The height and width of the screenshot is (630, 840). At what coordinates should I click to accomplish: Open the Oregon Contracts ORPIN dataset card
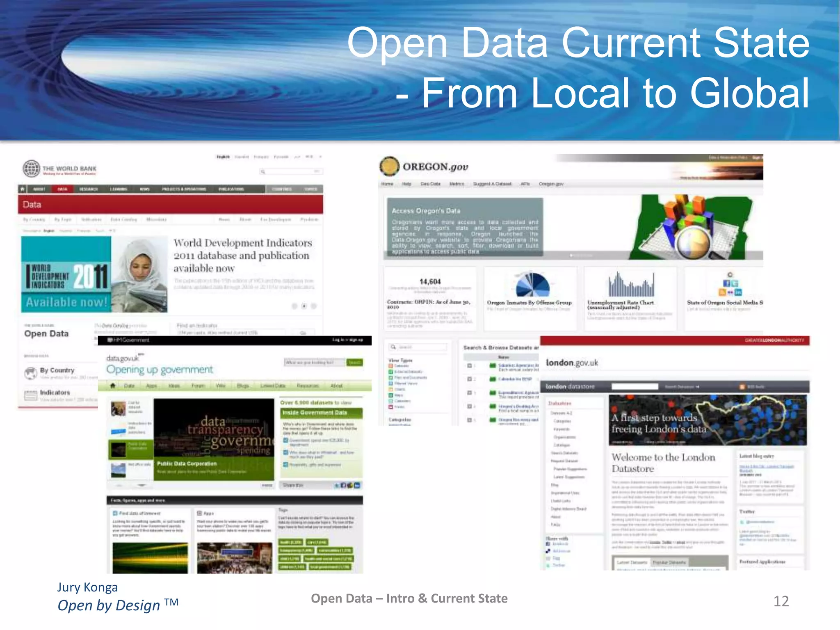pos(430,299)
